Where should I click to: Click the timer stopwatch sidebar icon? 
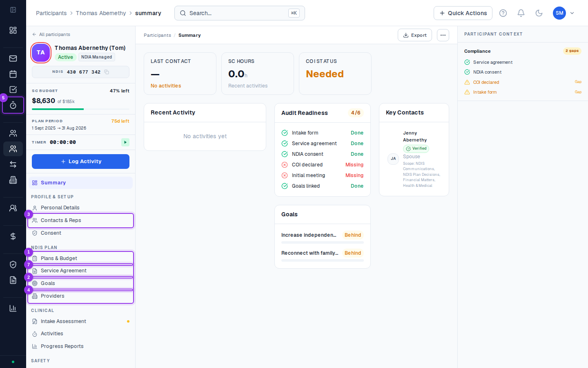[x=13, y=105]
